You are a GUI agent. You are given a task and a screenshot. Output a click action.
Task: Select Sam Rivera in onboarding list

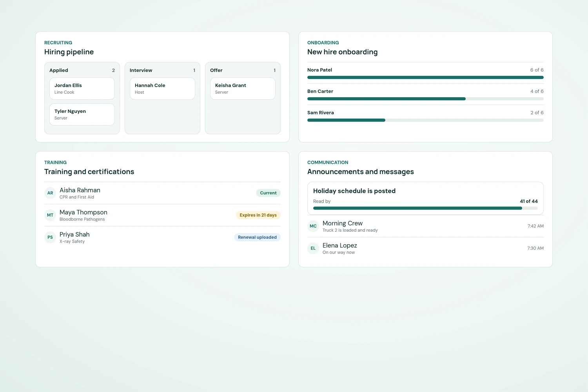pos(321,113)
